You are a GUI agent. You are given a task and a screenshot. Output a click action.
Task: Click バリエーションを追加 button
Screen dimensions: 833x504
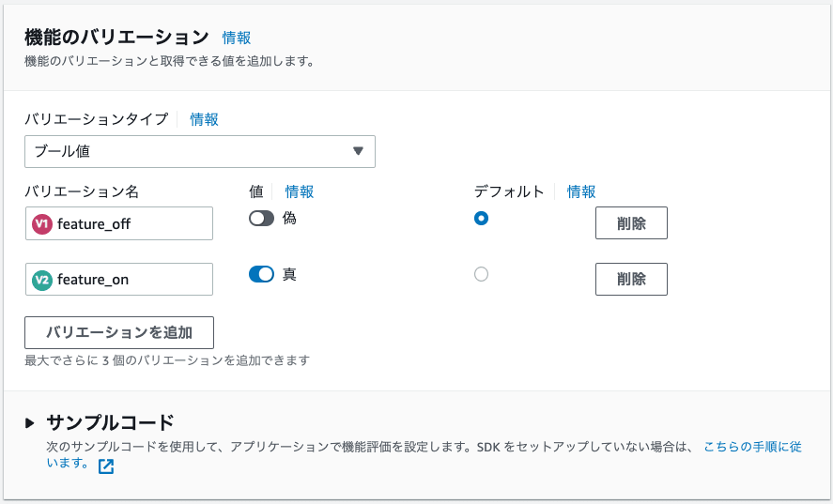pos(119,332)
